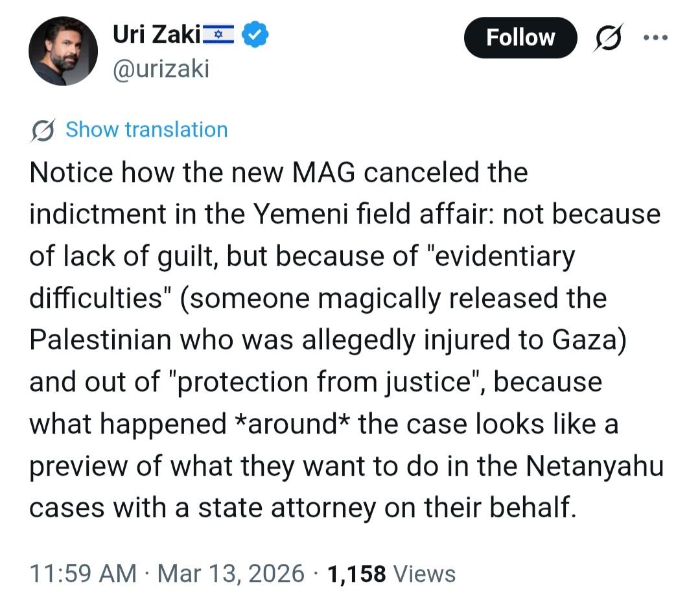Click the Views label
Viewport: 700px width, 595px height.
[425, 573]
